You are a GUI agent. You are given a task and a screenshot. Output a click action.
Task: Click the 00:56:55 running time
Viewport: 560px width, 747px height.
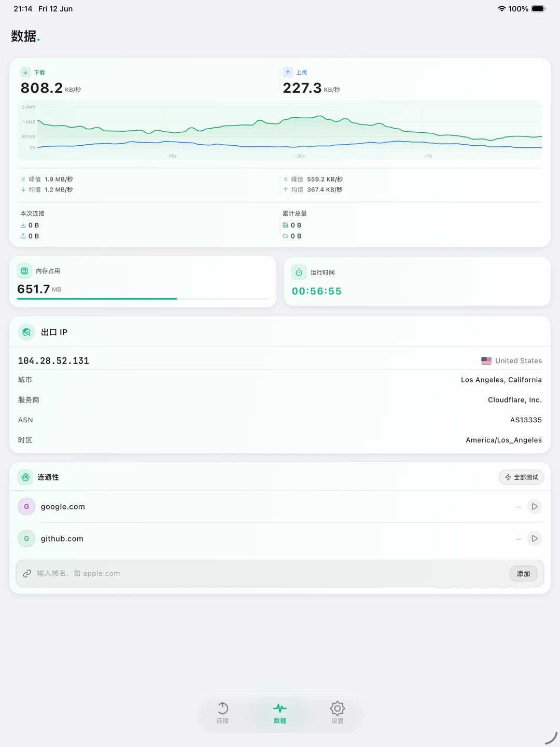coord(317,291)
